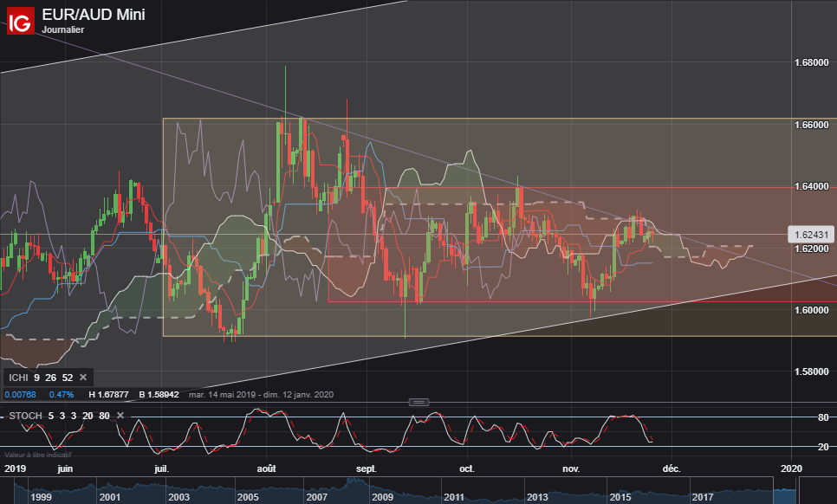Image resolution: width=837 pixels, height=504 pixels.
Task: Select the stochastic 20 level label
Action: [823, 447]
